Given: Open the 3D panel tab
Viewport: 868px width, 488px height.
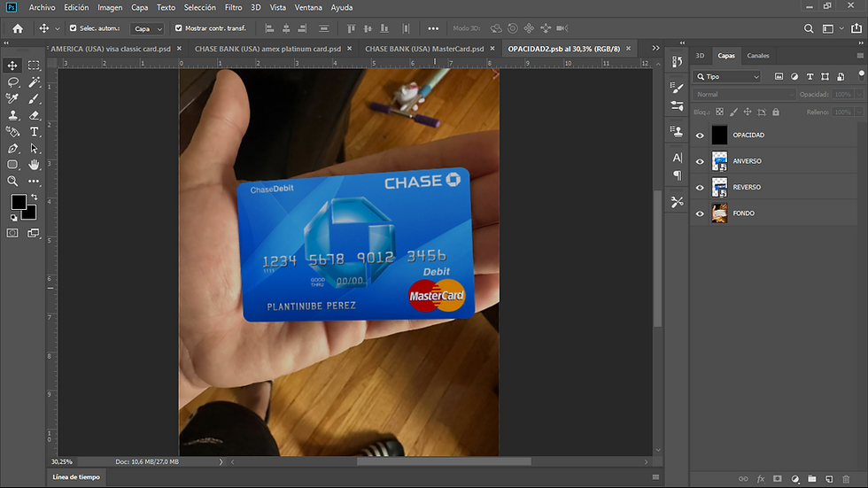Looking at the screenshot, I should [700, 55].
